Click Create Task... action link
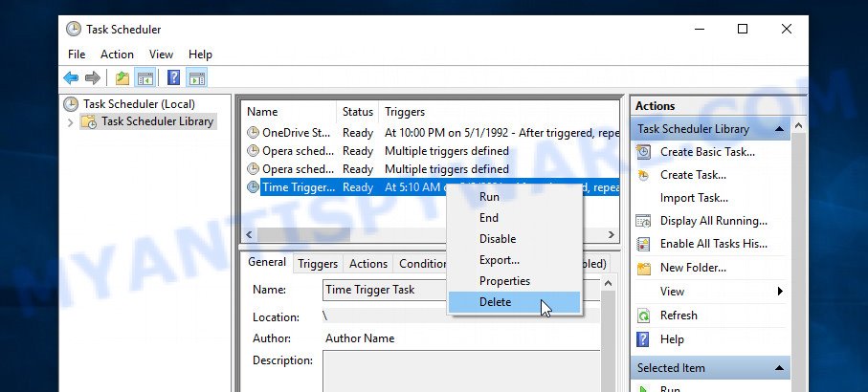 pyautogui.click(x=693, y=175)
